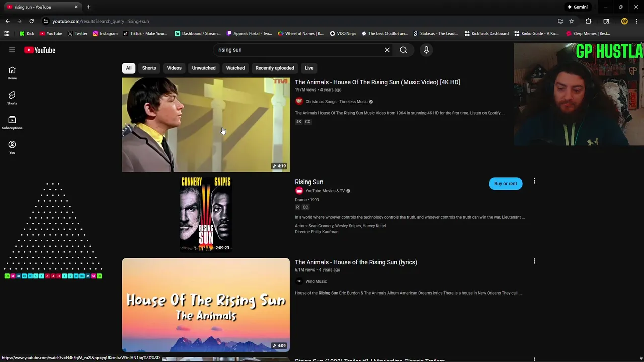
Task: Select the All filter chip
Action: pos(129,68)
